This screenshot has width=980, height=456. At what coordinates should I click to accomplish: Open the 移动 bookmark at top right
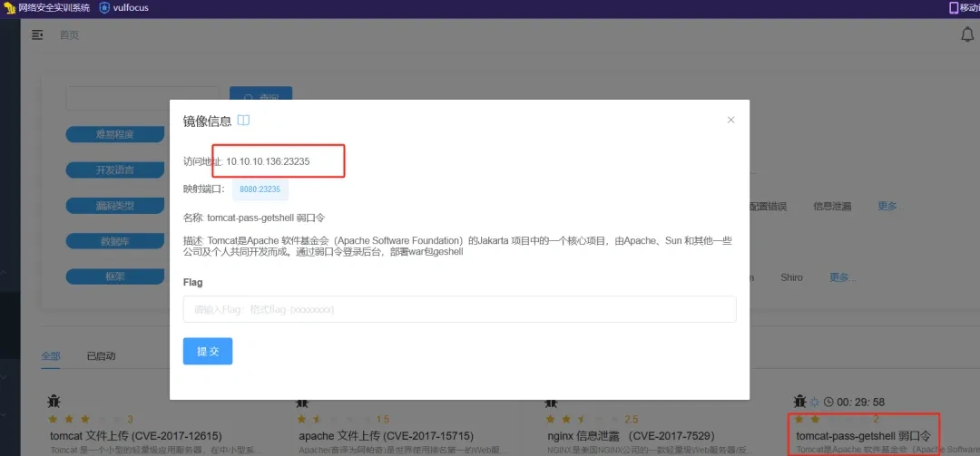[x=965, y=8]
